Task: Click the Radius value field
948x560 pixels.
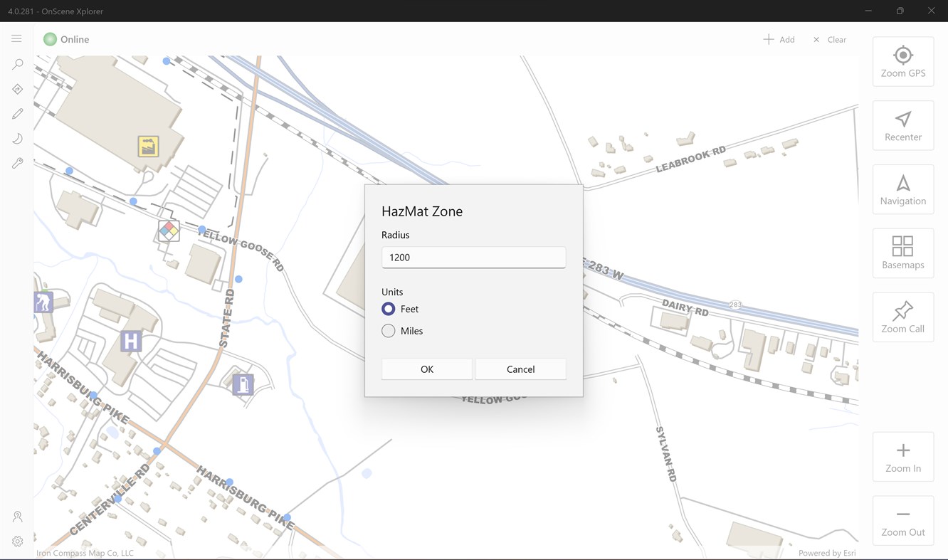Action: click(x=473, y=257)
